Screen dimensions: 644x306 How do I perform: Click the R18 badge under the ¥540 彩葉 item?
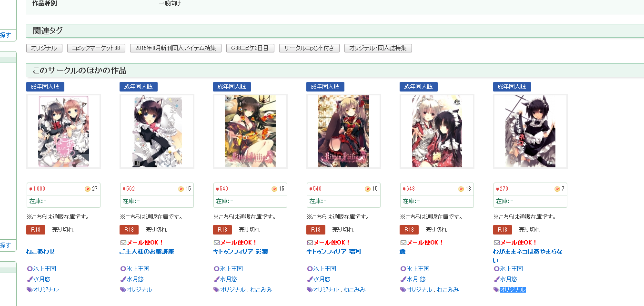222,230
